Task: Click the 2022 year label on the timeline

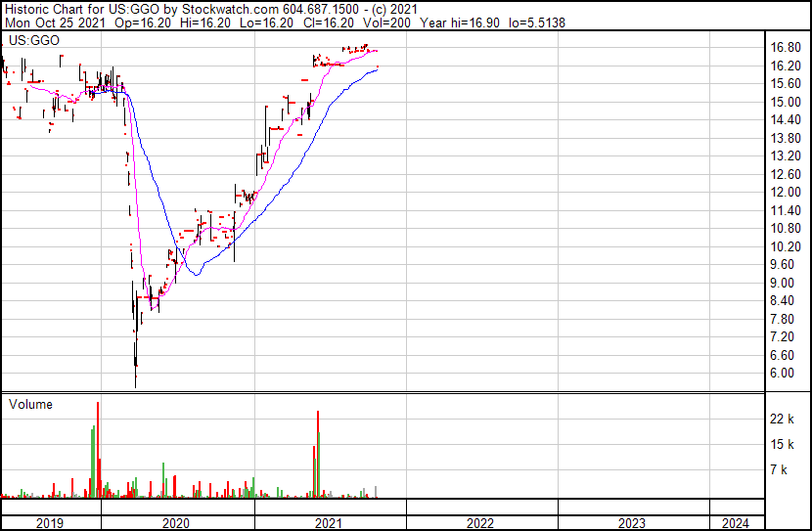Action: point(480,523)
